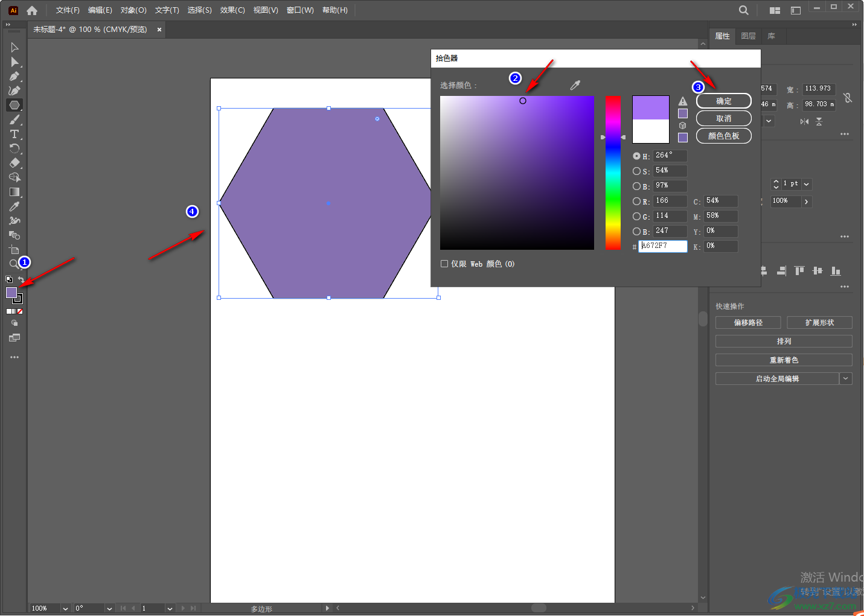This screenshot has width=864, height=616.
Task: Select the R red radio button
Action: coord(636,202)
